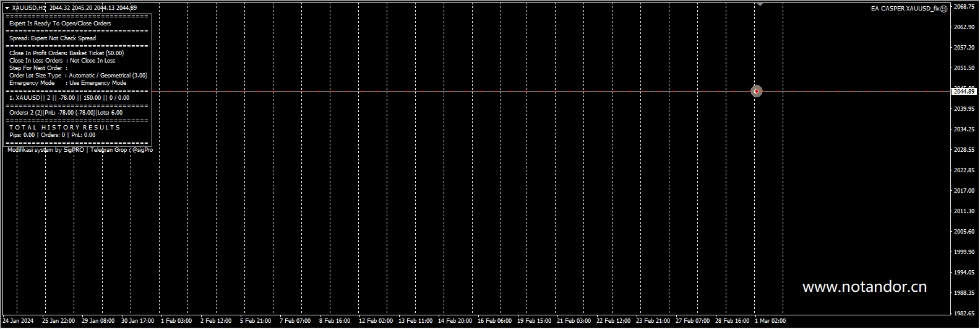Select the 'Order Lot Size Type' row

point(78,76)
